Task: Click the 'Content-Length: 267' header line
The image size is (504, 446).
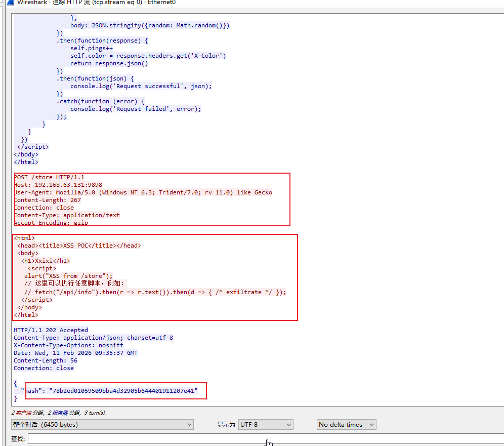Action: pyautogui.click(x=48, y=200)
